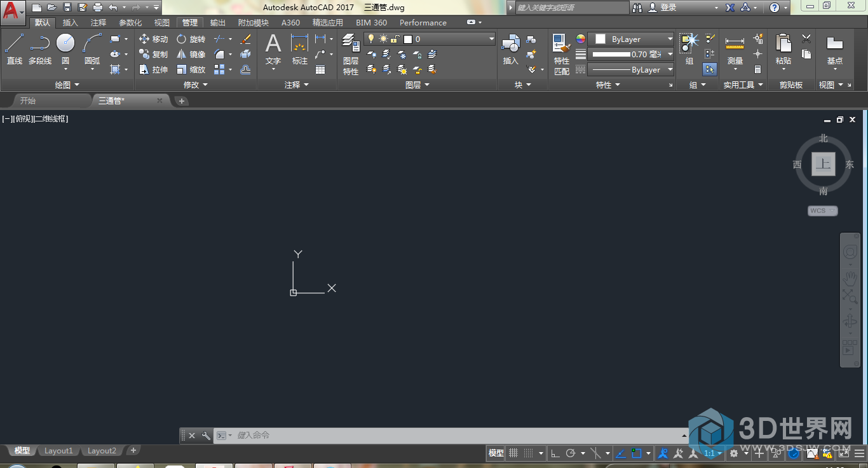The image size is (868, 468).
Task: Open the lineweight dropdown showing 0.70
Action: [x=630, y=55]
